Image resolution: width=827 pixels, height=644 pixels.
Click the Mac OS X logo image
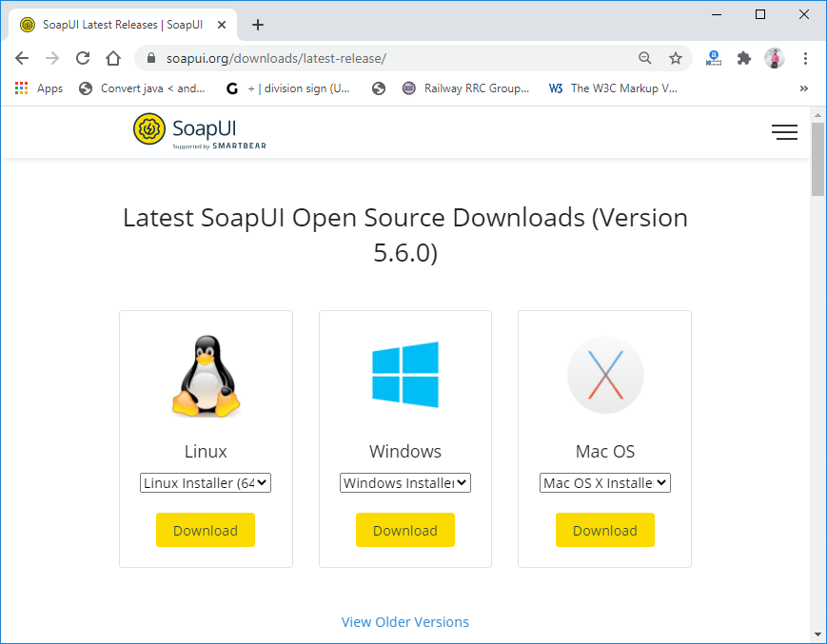[x=605, y=375]
